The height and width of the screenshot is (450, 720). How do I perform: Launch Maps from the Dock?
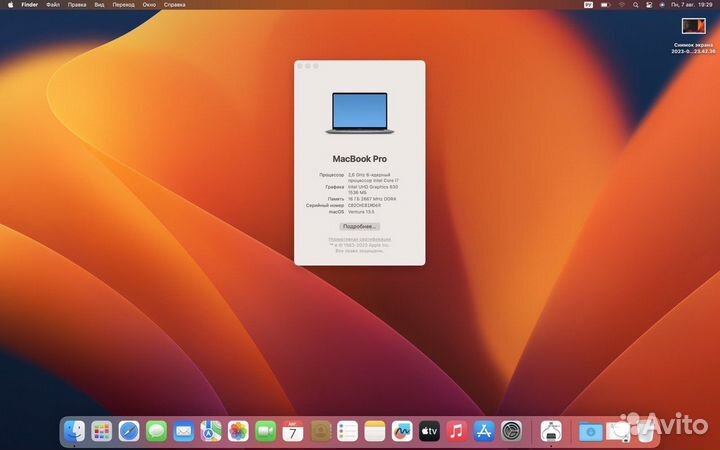[x=211, y=432]
